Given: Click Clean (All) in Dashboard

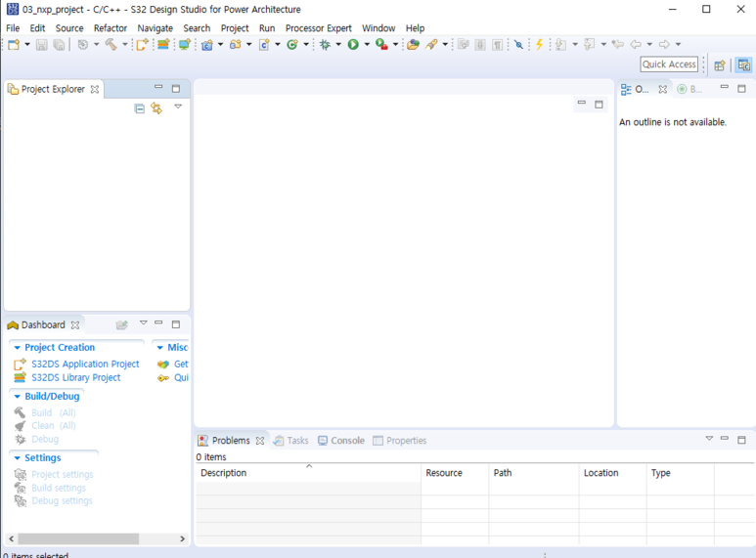Looking at the screenshot, I should [x=54, y=426].
